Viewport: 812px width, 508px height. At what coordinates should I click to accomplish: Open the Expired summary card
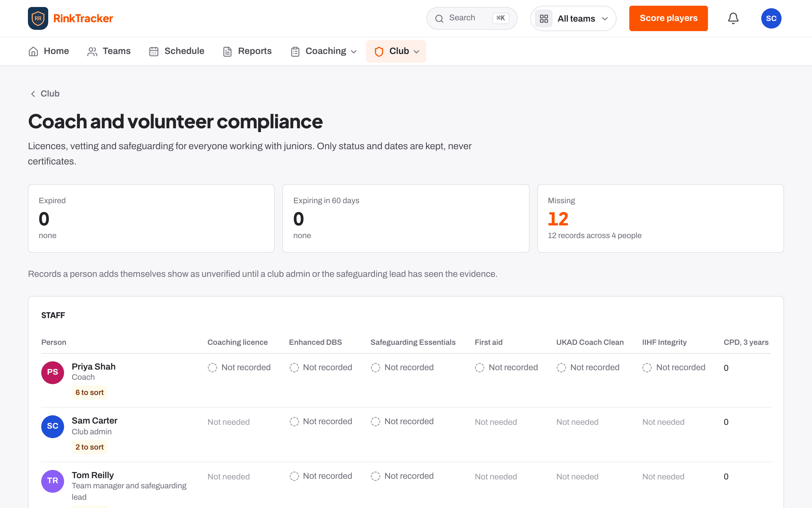point(151,218)
